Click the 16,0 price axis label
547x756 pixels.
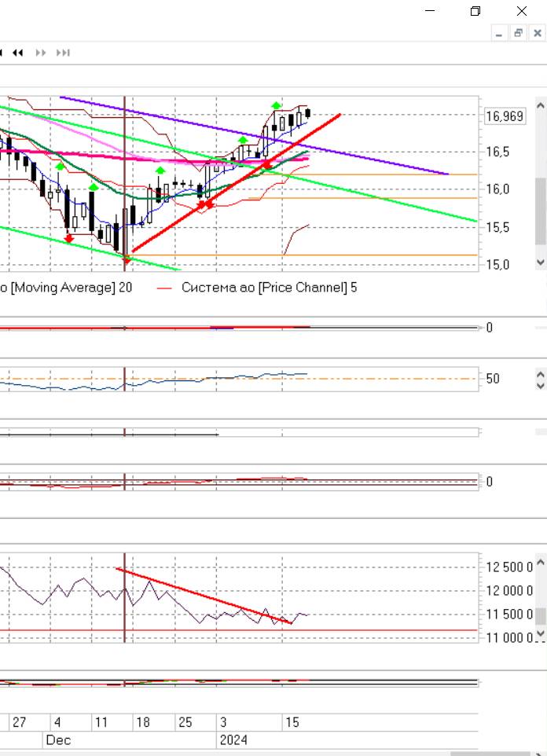click(497, 189)
